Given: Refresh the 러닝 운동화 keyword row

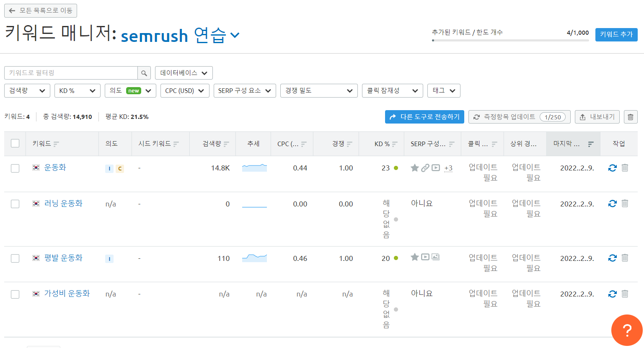Looking at the screenshot, I should coord(613,204).
